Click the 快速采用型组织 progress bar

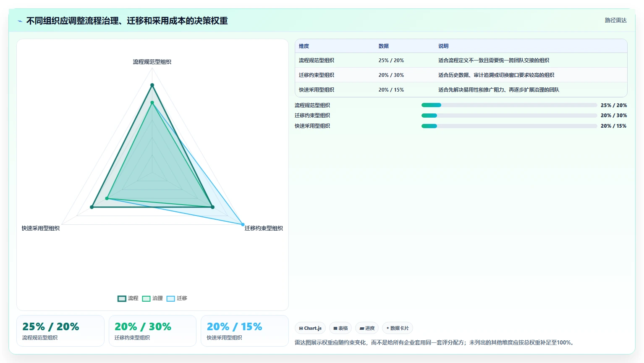click(509, 126)
